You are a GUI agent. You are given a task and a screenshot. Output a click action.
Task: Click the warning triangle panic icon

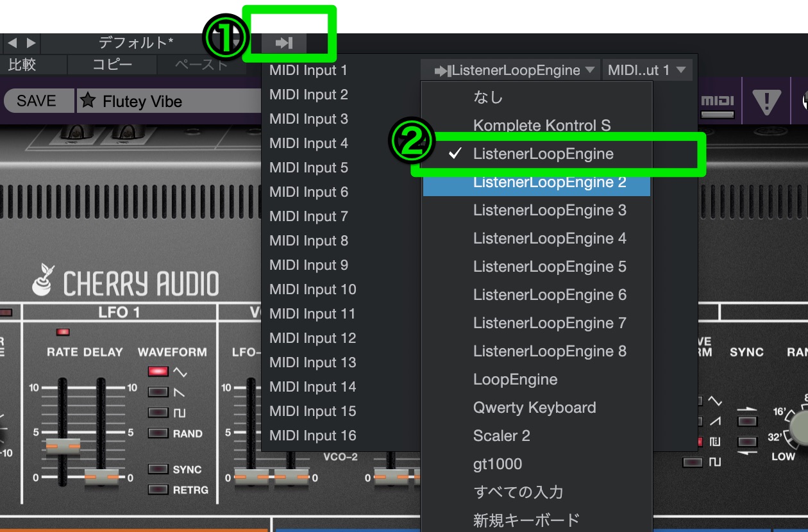click(x=766, y=101)
